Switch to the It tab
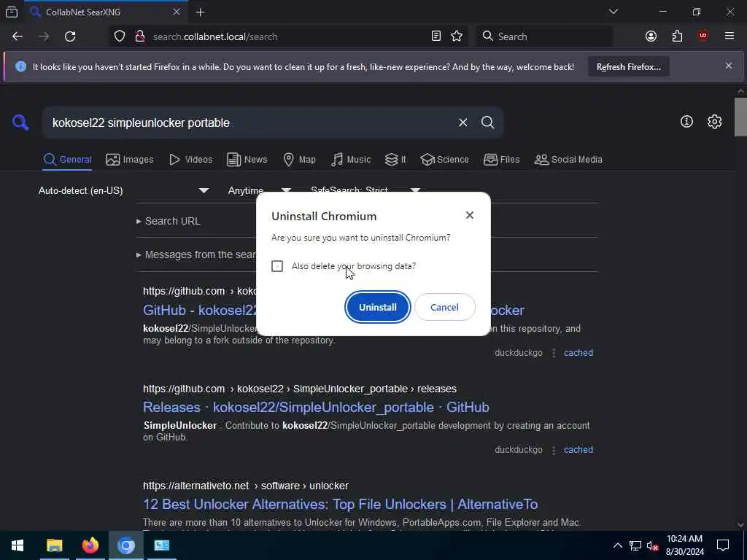 pos(396,160)
